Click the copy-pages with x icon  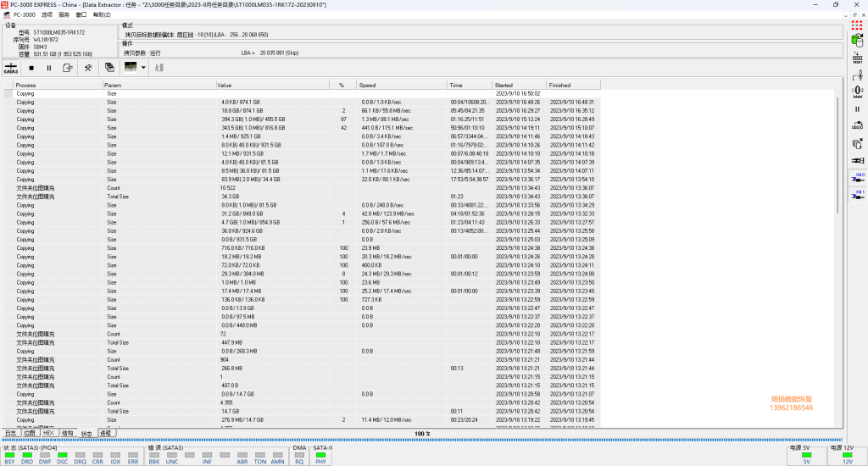pyautogui.click(x=858, y=144)
